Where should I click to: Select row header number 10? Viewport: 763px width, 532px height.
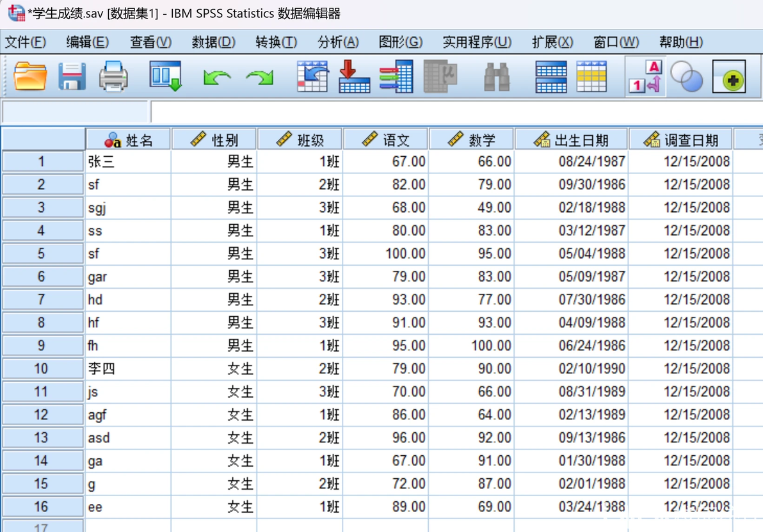[43, 369]
